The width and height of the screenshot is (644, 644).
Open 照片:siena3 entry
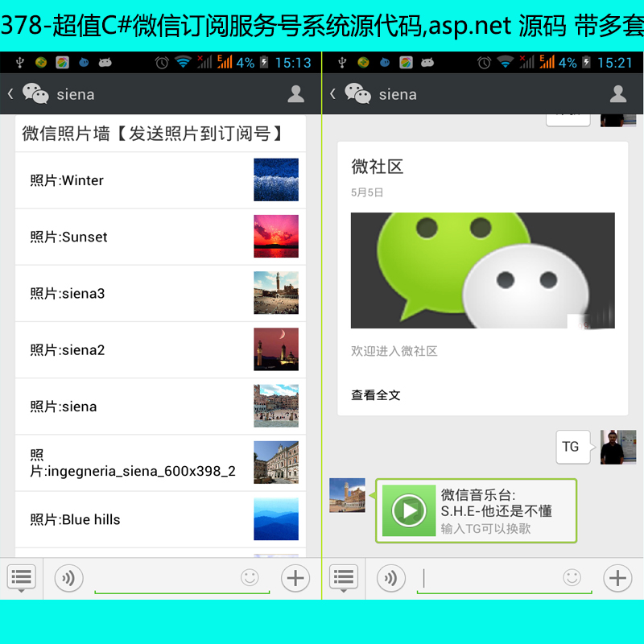point(160,294)
